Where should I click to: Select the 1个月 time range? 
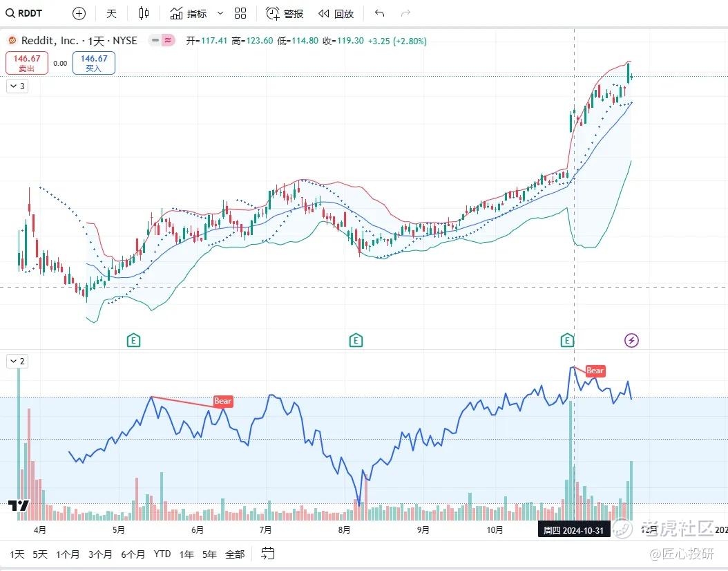[x=68, y=554]
